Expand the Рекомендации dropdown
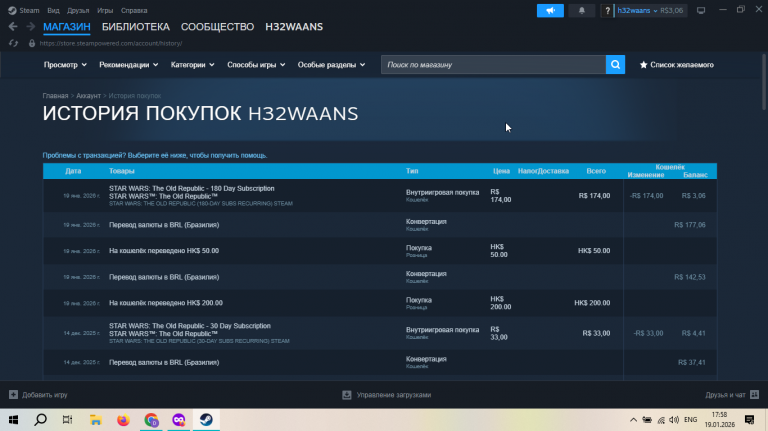 (128, 65)
